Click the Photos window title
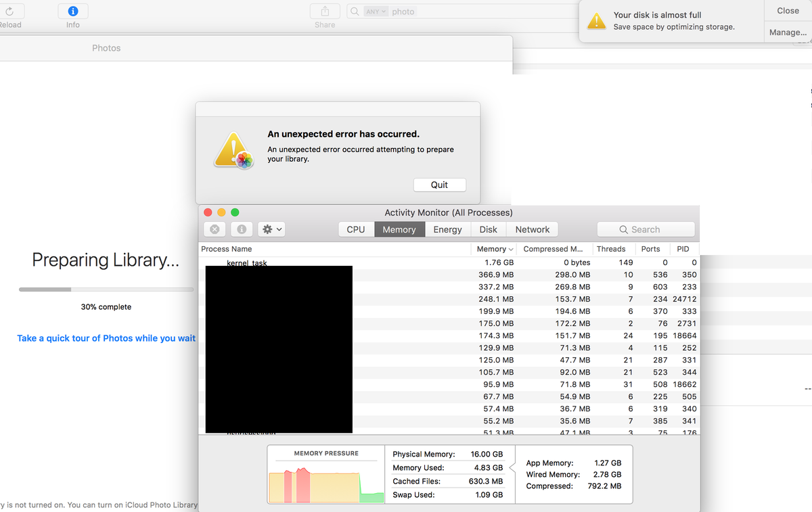Viewport: 812px width, 512px height. (106, 48)
